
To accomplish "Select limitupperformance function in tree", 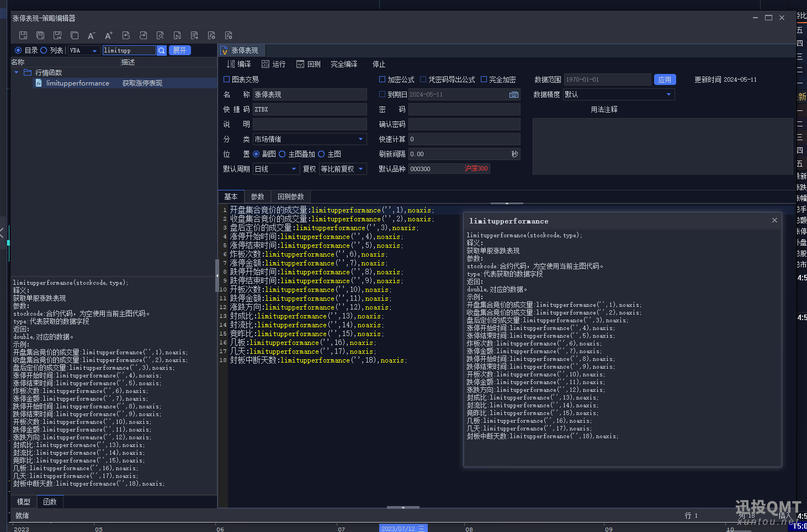I will pyautogui.click(x=114, y=83).
